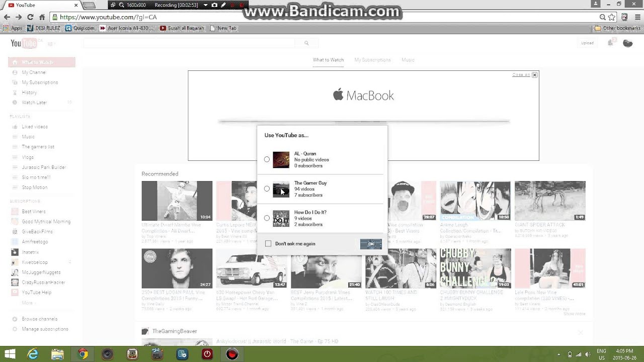Image resolution: width=644 pixels, height=362 pixels.
Task: Open Bandicam recording dropdown arrow
Action: point(205,5)
